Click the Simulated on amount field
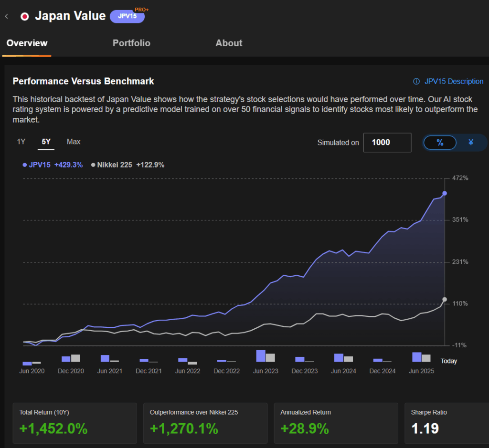 387,143
